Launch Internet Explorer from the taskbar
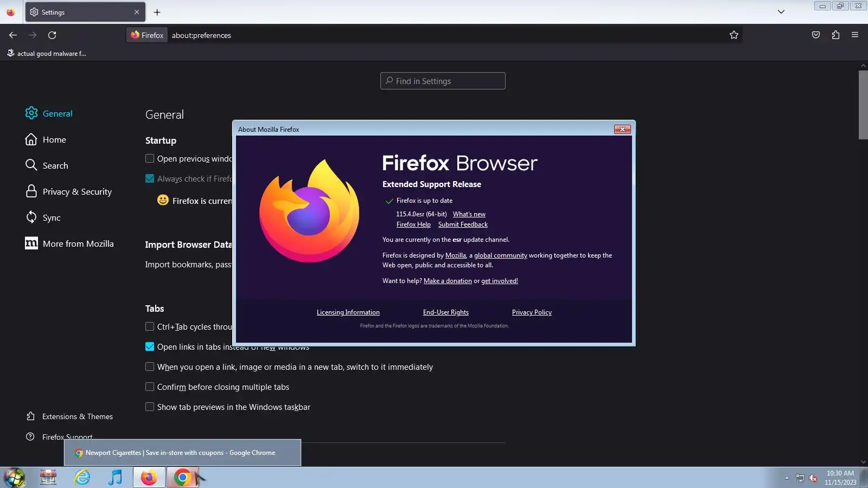 pyautogui.click(x=82, y=478)
